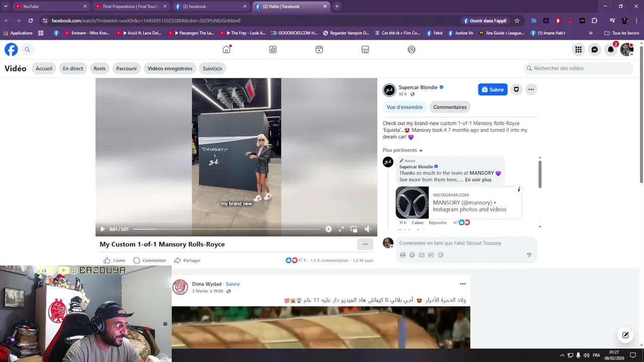Switch to Commentaires tab

(x=450, y=107)
